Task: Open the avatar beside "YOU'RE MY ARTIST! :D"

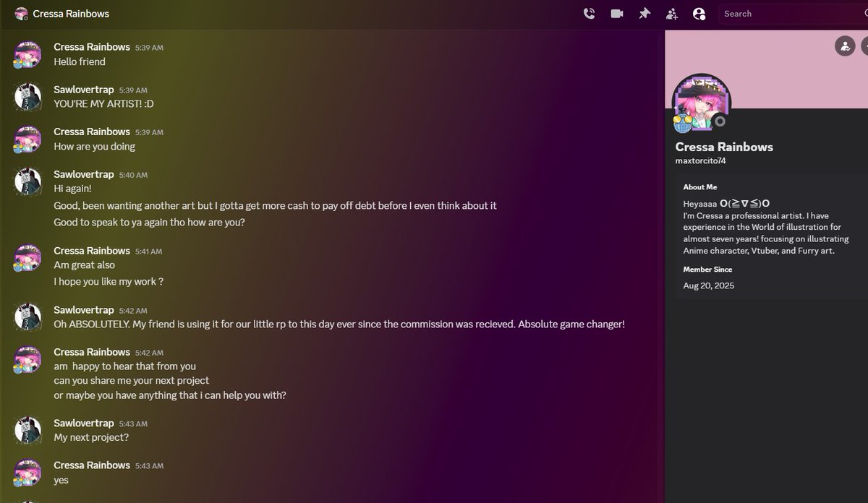Action: coord(27,97)
